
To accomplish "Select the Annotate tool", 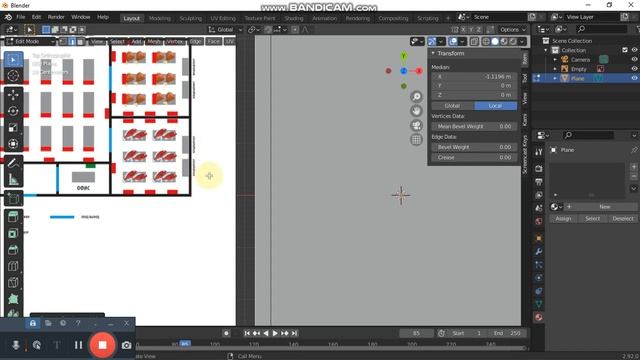I will [13, 163].
